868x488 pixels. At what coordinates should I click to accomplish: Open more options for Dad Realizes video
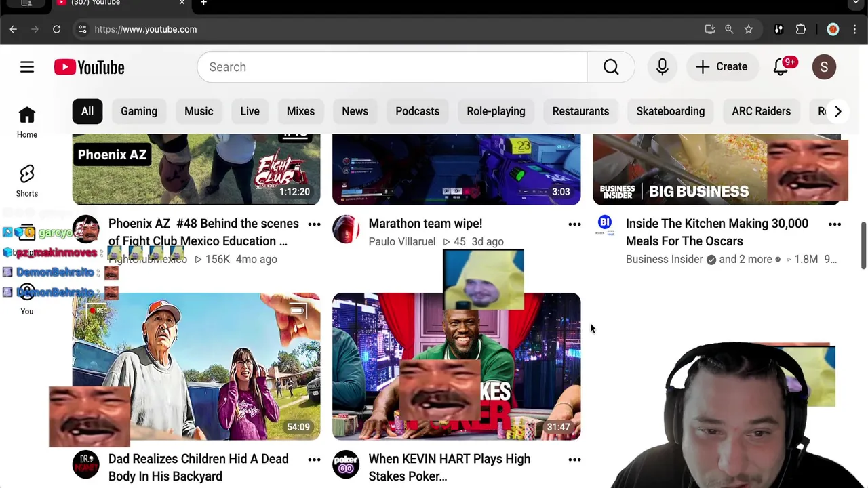314,460
